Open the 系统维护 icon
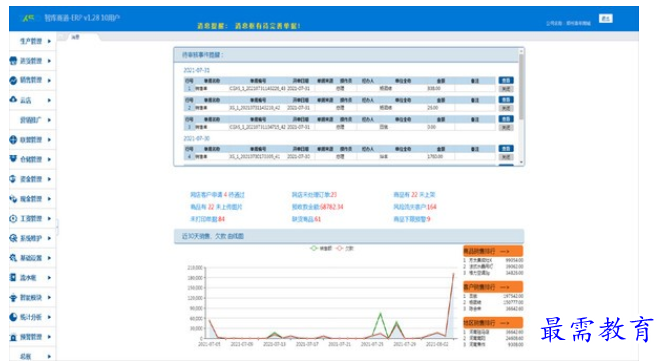 click(x=13, y=238)
